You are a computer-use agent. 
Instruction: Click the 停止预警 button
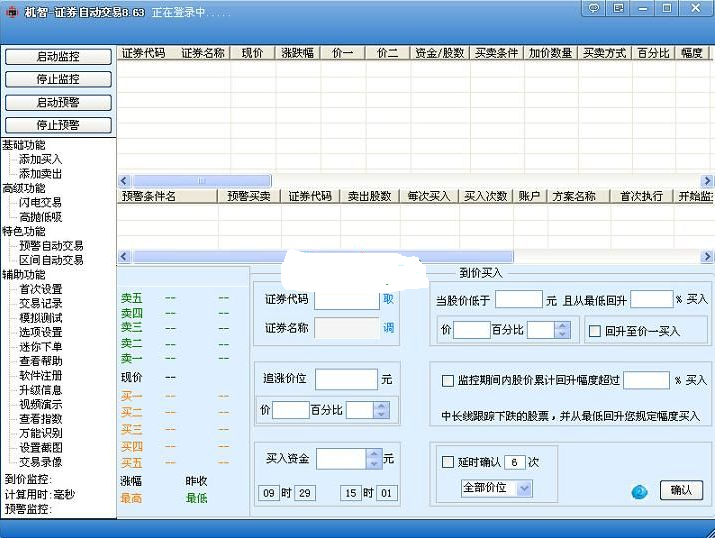click(58, 125)
